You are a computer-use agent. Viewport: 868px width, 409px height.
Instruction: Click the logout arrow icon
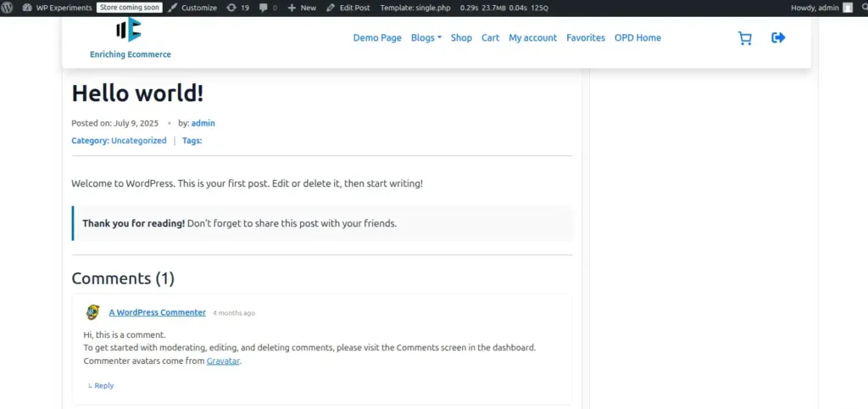click(778, 37)
